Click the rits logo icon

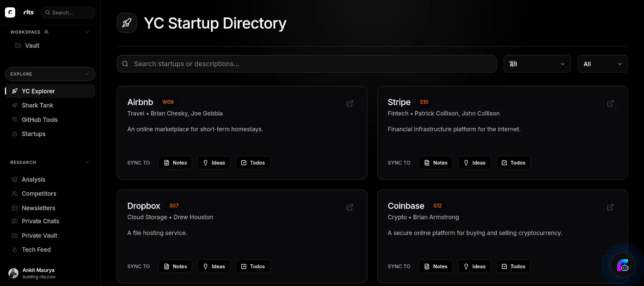point(10,12)
